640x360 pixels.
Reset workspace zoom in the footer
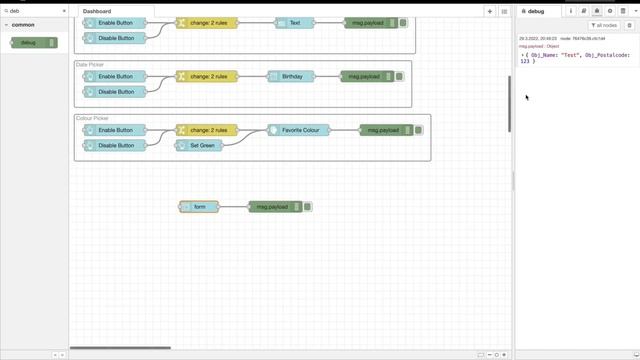coord(497,355)
